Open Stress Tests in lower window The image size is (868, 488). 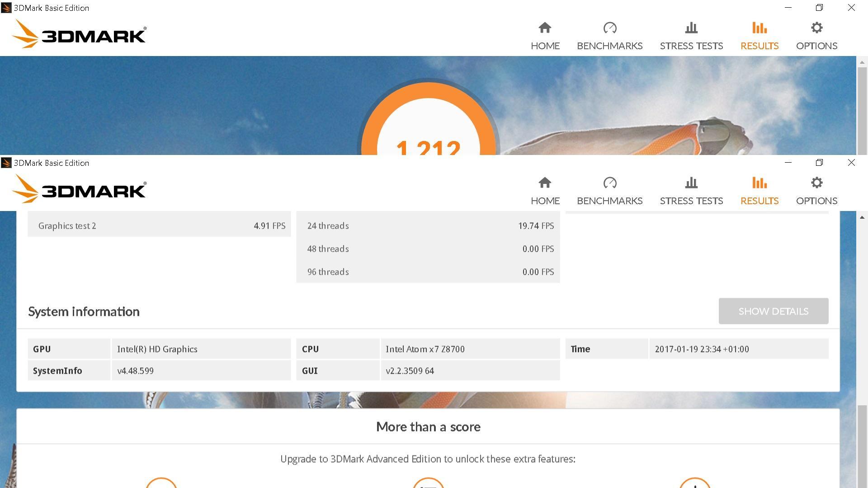[691, 191]
